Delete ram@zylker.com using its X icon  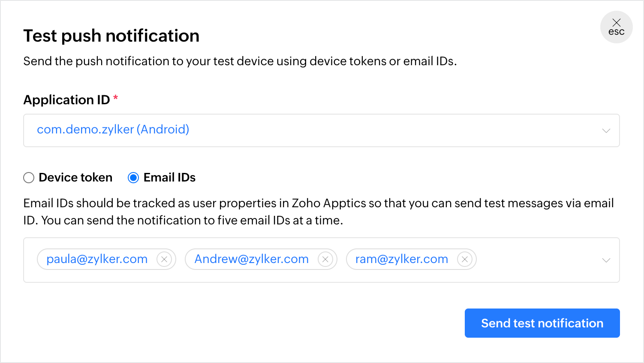click(465, 259)
